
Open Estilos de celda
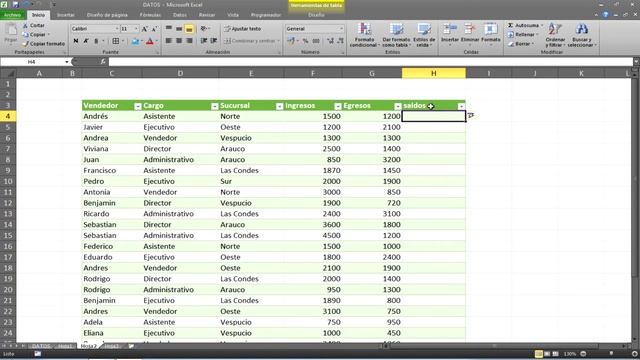click(x=424, y=35)
